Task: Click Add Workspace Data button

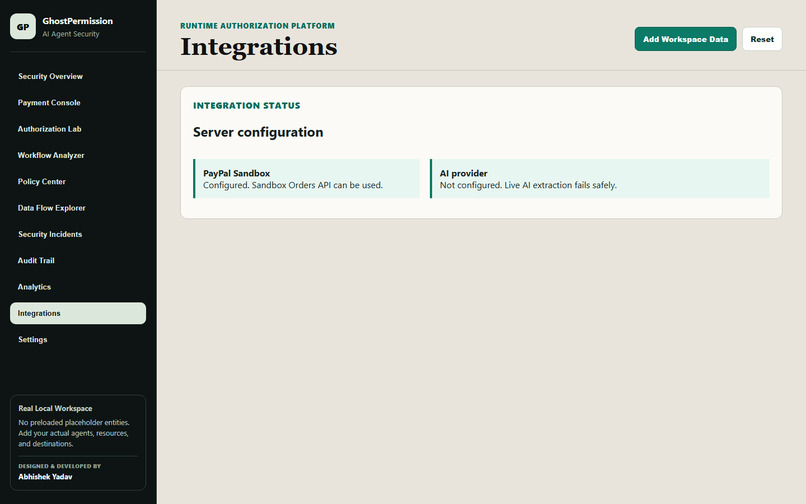Action: click(685, 39)
